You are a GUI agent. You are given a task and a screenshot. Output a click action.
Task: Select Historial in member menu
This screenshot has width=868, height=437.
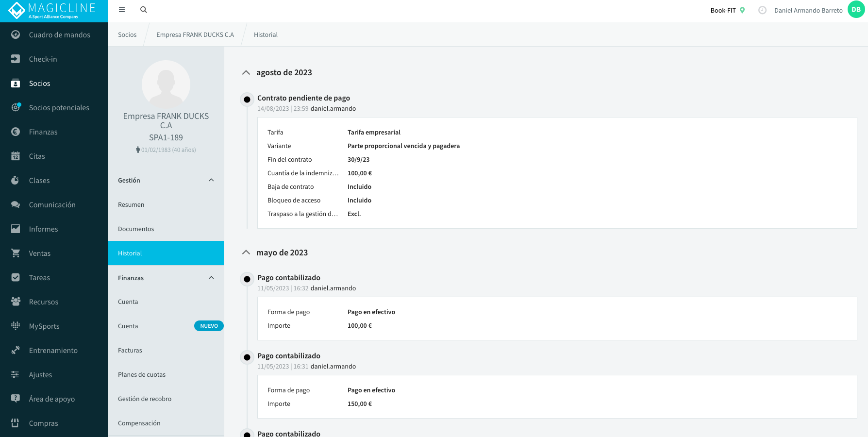(x=166, y=253)
